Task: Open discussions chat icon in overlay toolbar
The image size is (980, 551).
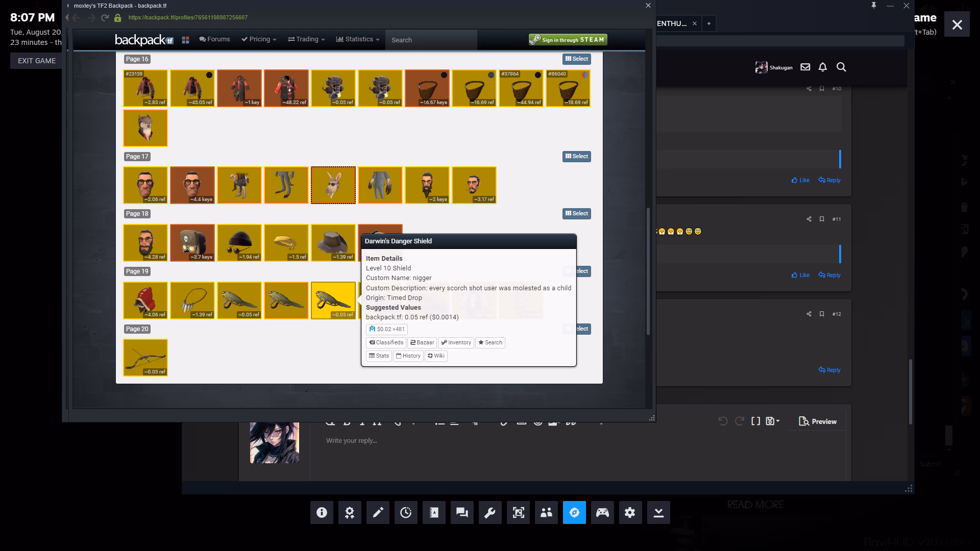Action: pos(462,512)
